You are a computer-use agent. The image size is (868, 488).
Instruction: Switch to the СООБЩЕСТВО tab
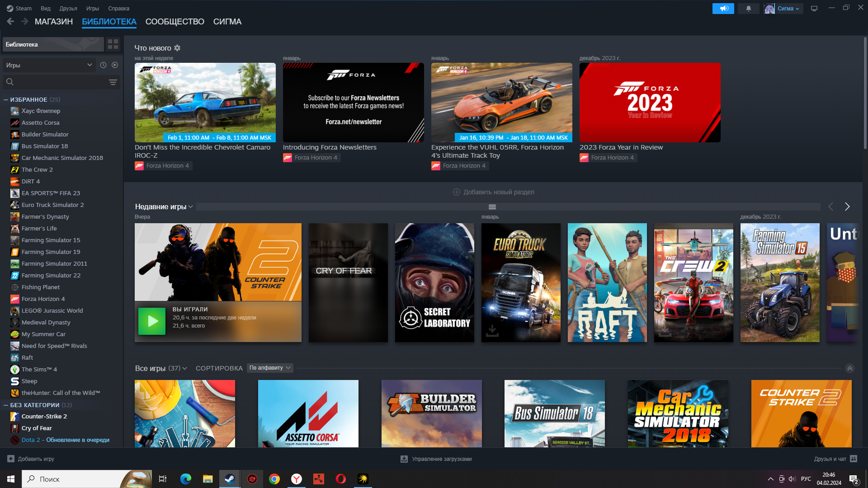point(175,22)
